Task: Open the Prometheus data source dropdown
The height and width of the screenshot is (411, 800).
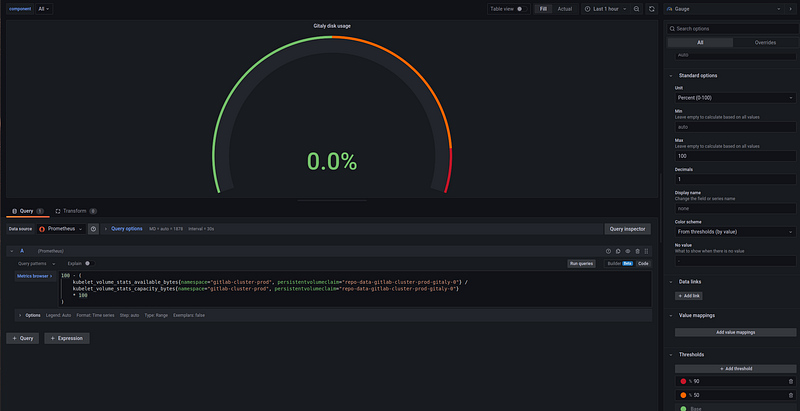Action: coord(61,229)
